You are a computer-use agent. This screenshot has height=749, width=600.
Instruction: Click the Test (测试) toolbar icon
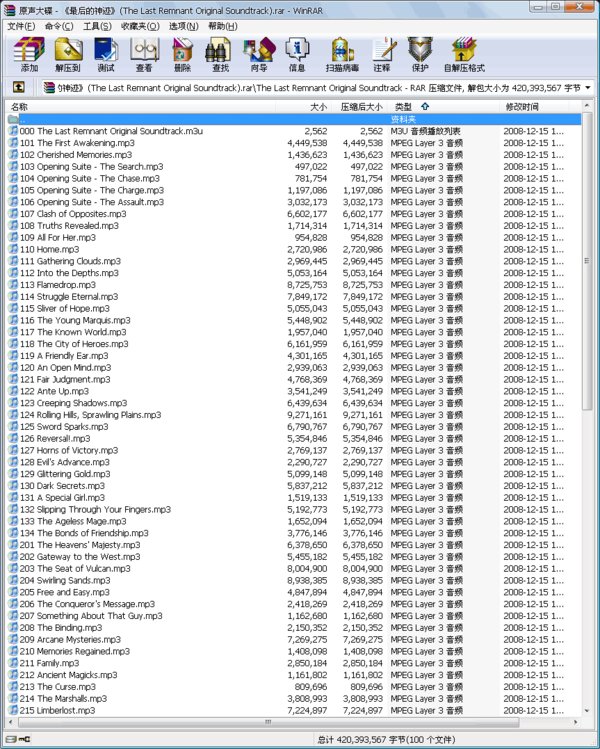pyautogui.click(x=106, y=54)
